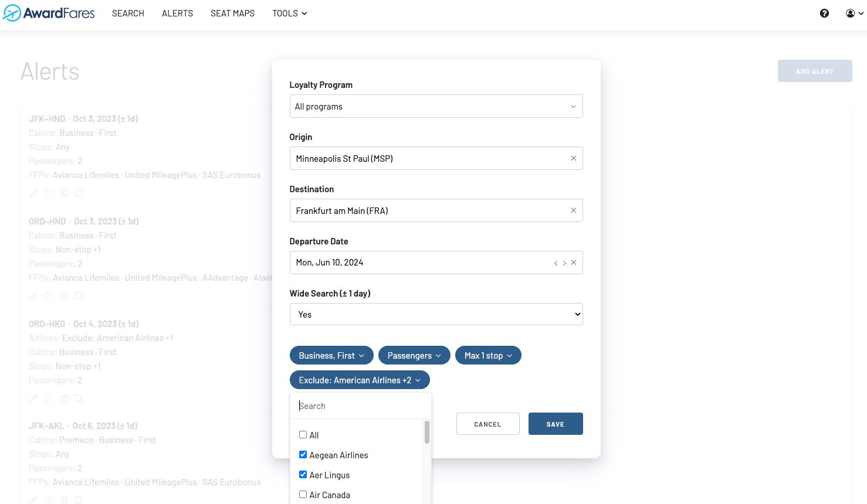The width and height of the screenshot is (867, 504).
Task: Click the user account icon in the header
Action: click(851, 13)
